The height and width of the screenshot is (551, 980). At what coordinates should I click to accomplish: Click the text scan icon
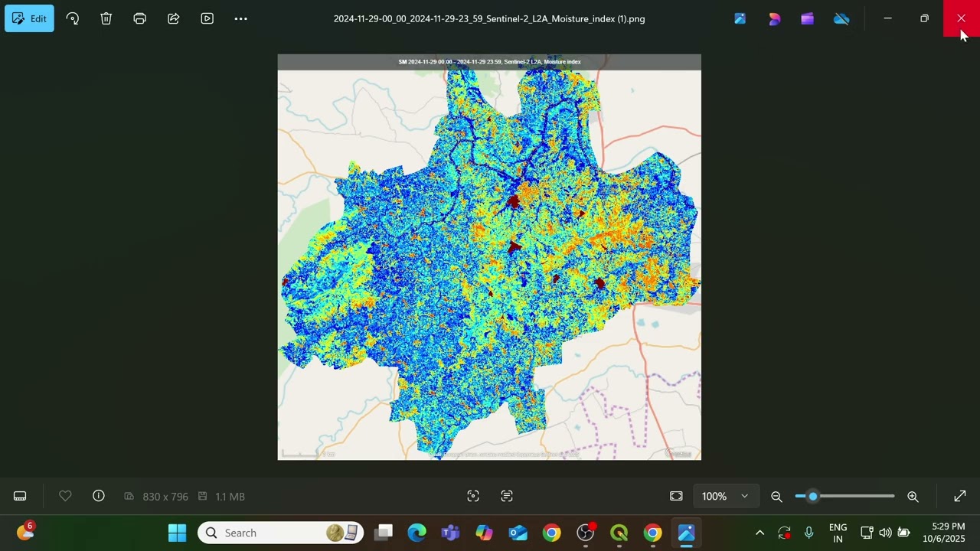pyautogui.click(x=507, y=496)
